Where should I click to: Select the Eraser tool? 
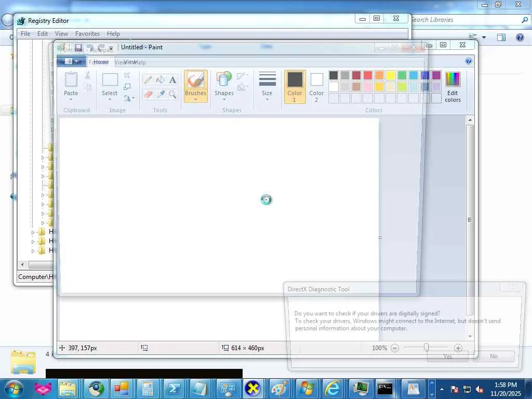pyautogui.click(x=148, y=95)
